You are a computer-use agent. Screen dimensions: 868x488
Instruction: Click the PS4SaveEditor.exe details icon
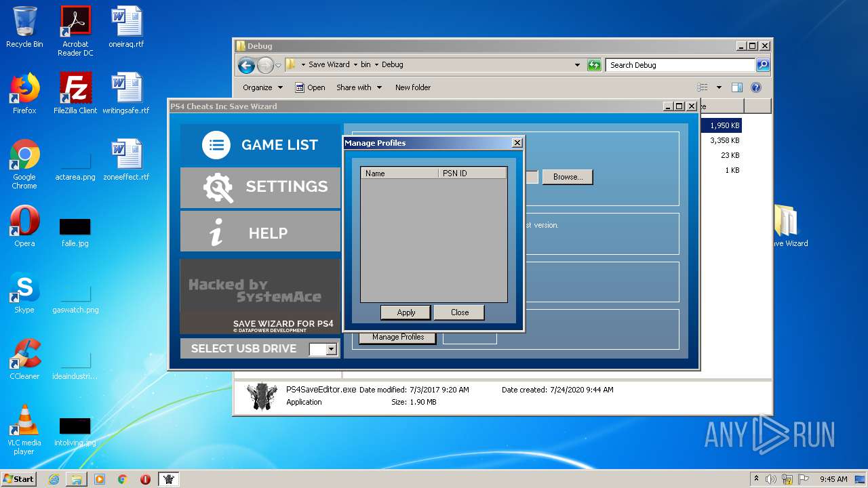262,396
